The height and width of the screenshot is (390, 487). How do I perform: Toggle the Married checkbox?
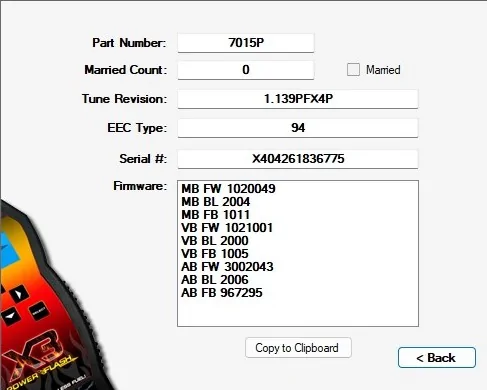pyautogui.click(x=353, y=70)
